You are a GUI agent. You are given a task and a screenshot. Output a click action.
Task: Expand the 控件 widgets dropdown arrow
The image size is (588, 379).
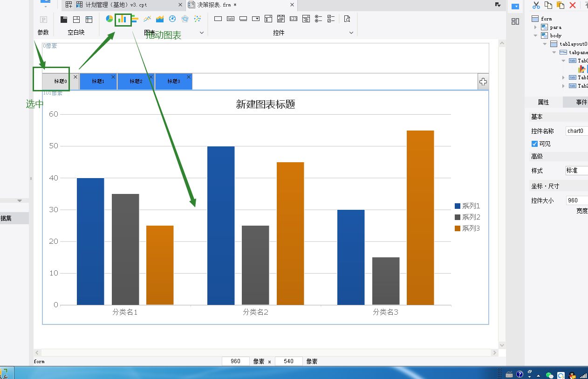tap(351, 33)
